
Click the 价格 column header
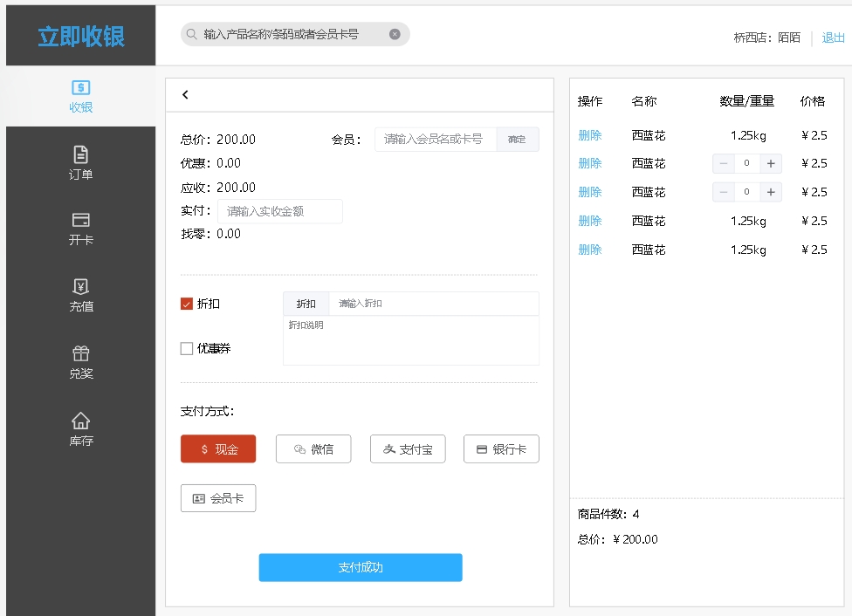[x=813, y=101]
